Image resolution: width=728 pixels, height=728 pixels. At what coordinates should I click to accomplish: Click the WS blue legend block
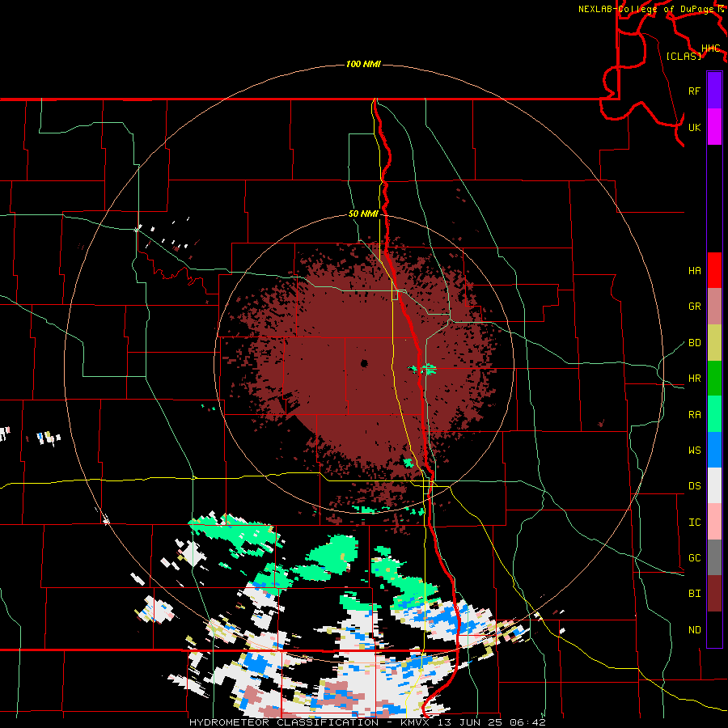(x=714, y=450)
